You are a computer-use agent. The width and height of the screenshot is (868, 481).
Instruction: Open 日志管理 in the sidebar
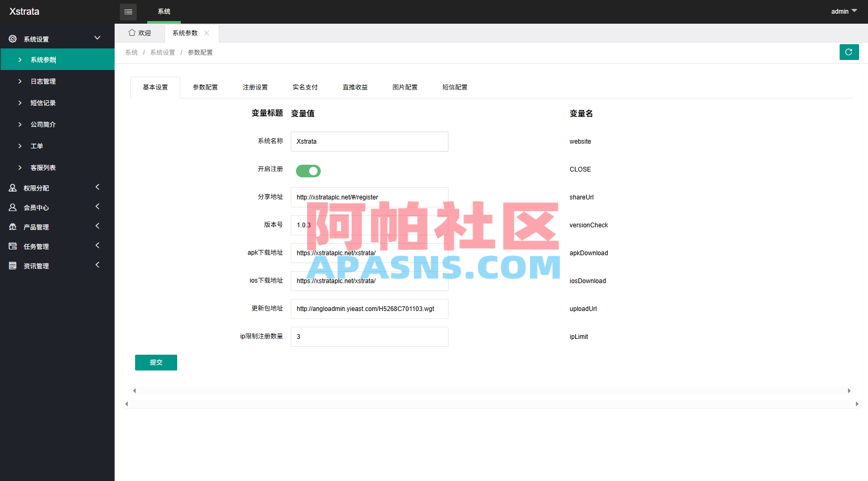[57, 81]
